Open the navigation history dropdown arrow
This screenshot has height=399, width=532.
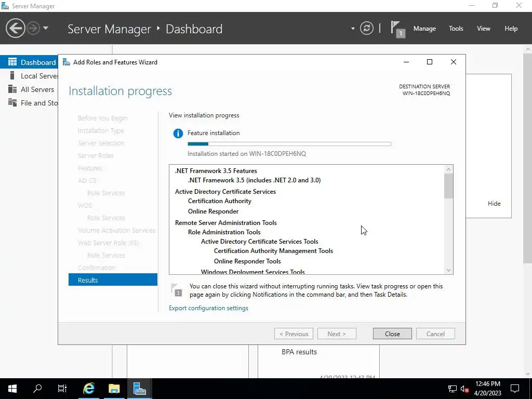[x=46, y=28]
